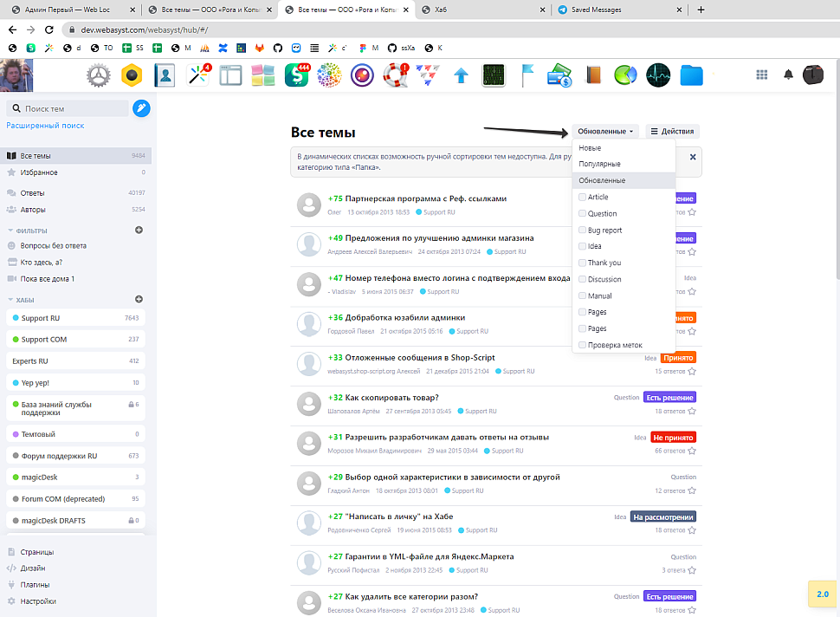Viewport: 840px width, 617px height.
Task: Click the plus icon next to ФИЛЬТРЫ
Action: coord(139,230)
